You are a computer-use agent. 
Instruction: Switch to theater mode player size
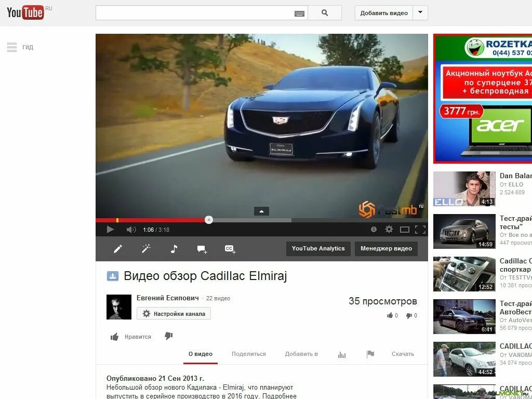click(x=404, y=230)
